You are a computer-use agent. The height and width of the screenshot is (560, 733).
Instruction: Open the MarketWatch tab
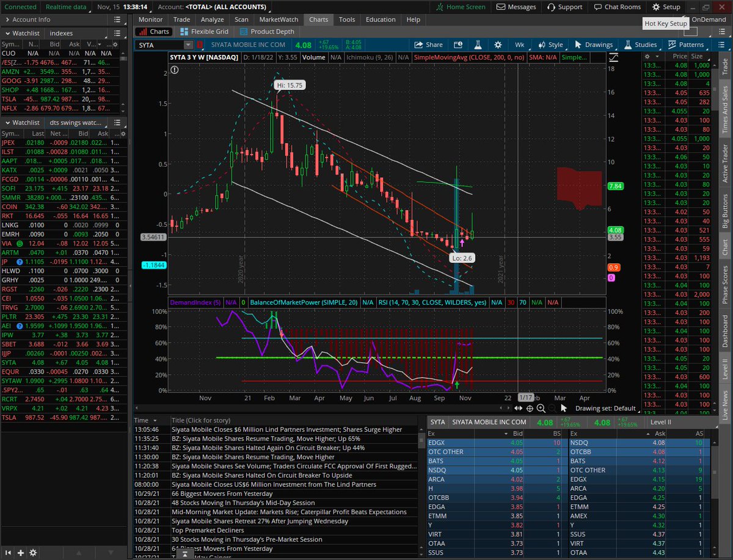279,20
